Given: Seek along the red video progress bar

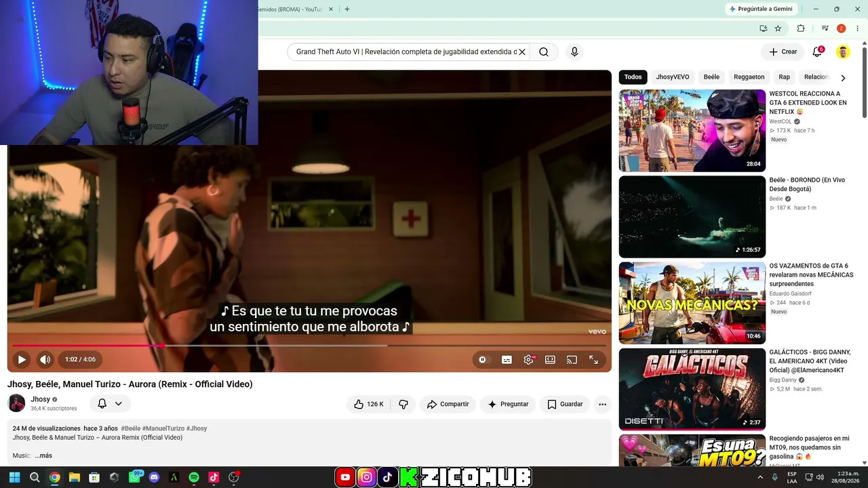Looking at the screenshot, I should pos(309,346).
